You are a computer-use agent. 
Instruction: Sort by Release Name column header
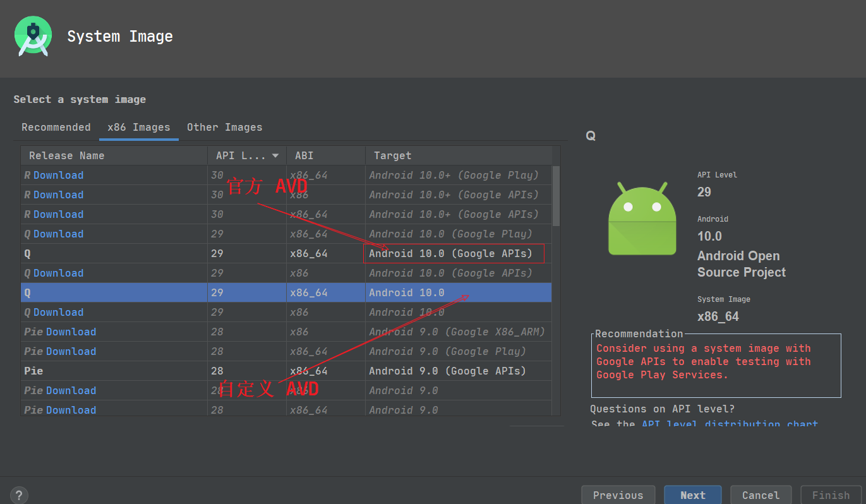(114, 155)
